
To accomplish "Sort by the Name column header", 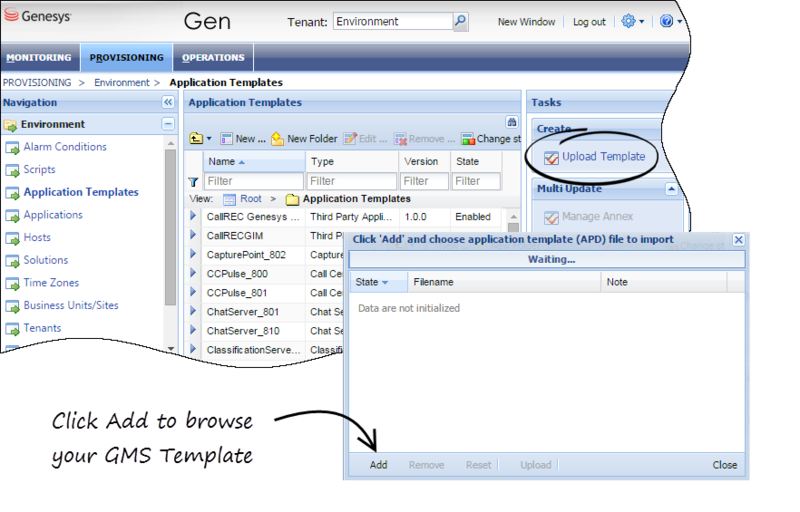I will [x=254, y=162].
